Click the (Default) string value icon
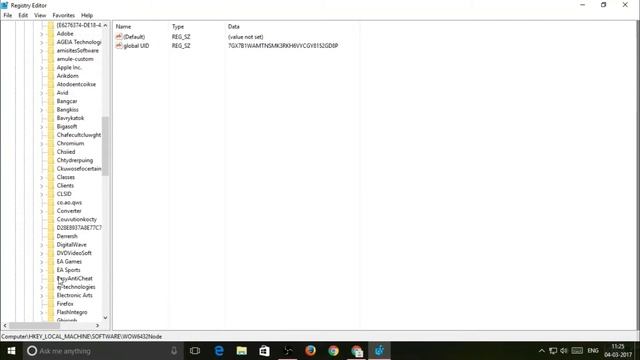This screenshot has width=640, height=360. click(x=119, y=37)
